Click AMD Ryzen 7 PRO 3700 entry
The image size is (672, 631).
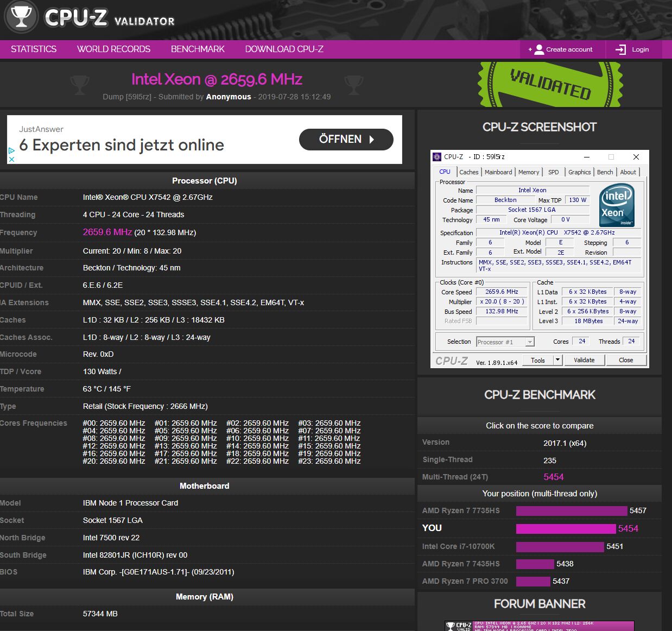pyautogui.click(x=465, y=581)
